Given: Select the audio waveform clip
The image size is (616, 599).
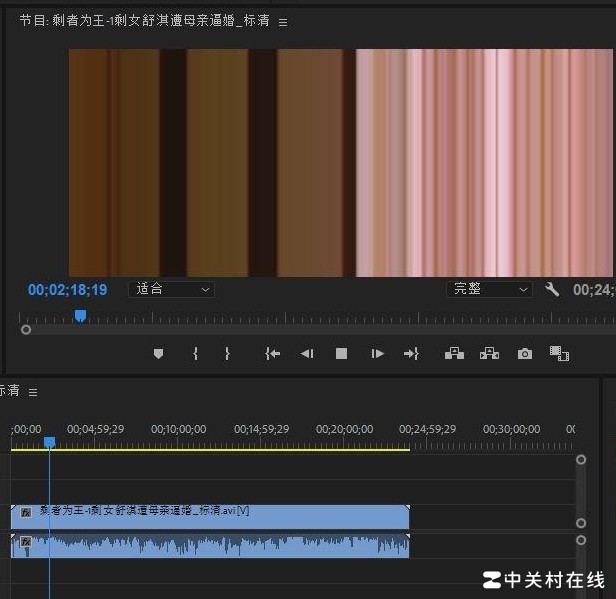Looking at the screenshot, I should (210, 546).
